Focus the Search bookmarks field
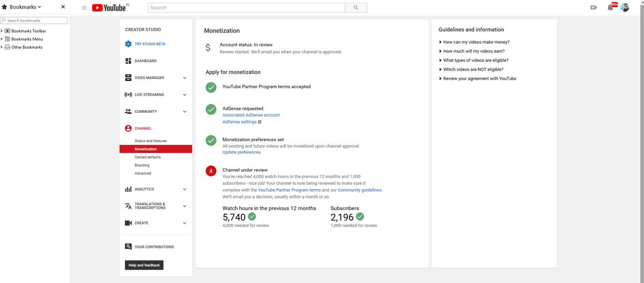Image resolution: width=644 pixels, height=283 pixels. click(35, 20)
